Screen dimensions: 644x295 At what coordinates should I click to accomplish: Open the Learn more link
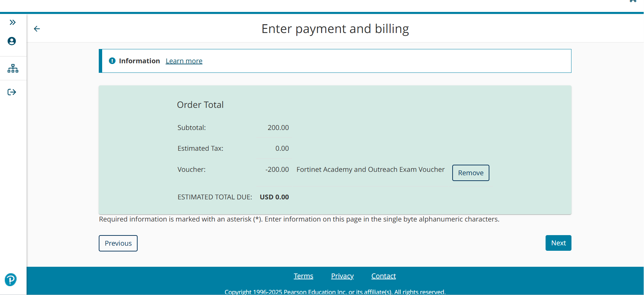click(x=184, y=61)
